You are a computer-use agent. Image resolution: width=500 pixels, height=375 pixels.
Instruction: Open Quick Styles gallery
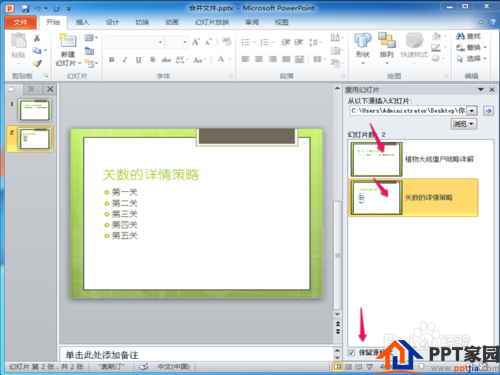tap(414, 48)
